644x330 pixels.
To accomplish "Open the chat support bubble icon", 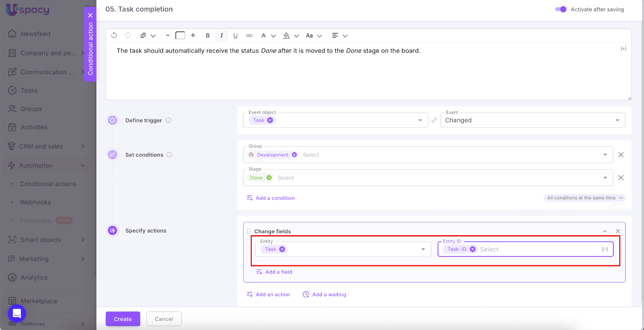I will coord(17,313).
